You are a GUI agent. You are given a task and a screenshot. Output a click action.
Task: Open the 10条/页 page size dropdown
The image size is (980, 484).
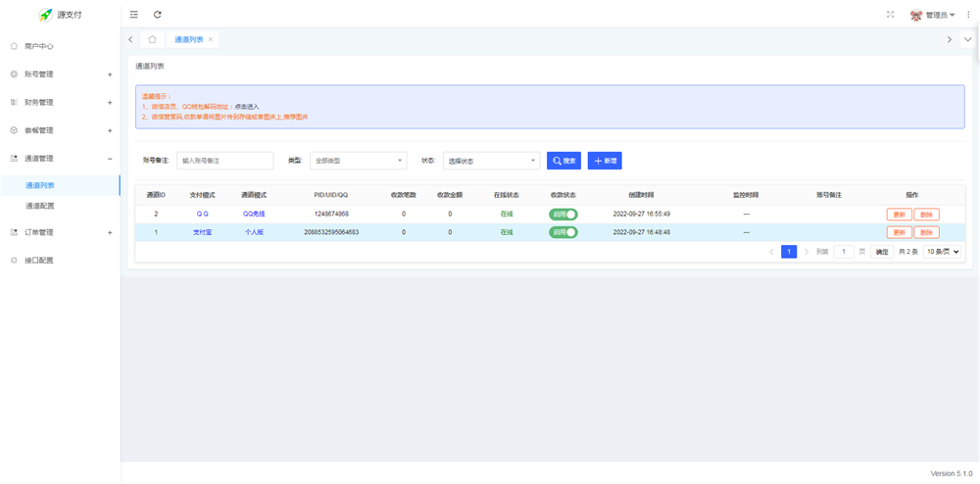[x=942, y=252]
